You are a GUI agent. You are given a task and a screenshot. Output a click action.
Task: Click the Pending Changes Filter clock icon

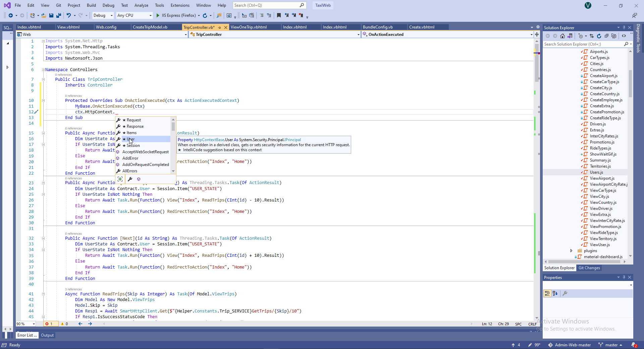[x=581, y=36]
